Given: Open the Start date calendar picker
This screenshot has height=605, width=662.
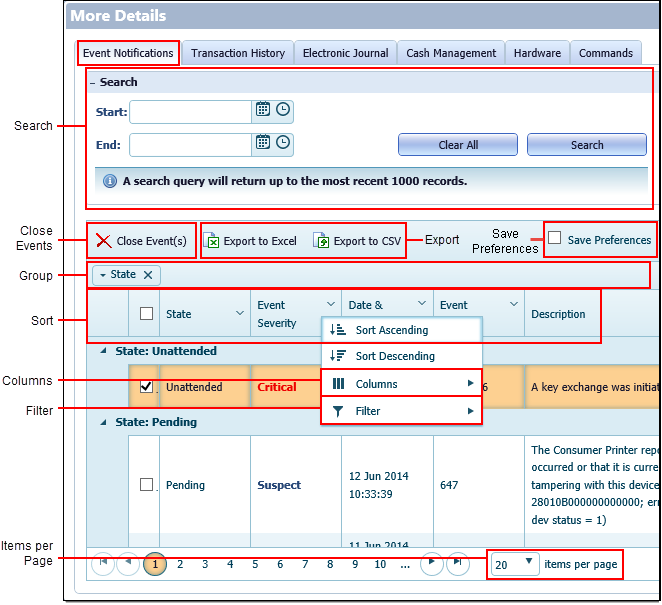Looking at the screenshot, I should (x=263, y=109).
